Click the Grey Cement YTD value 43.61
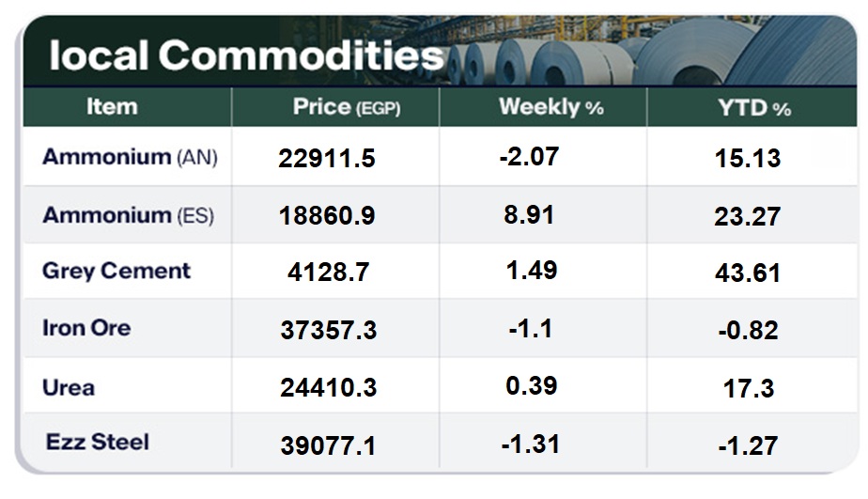868x499 pixels. tap(748, 273)
